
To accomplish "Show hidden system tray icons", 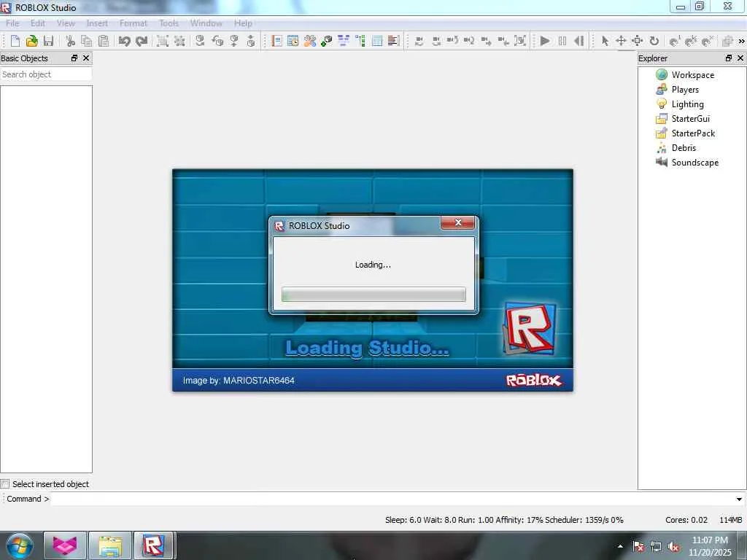I will 620,546.
